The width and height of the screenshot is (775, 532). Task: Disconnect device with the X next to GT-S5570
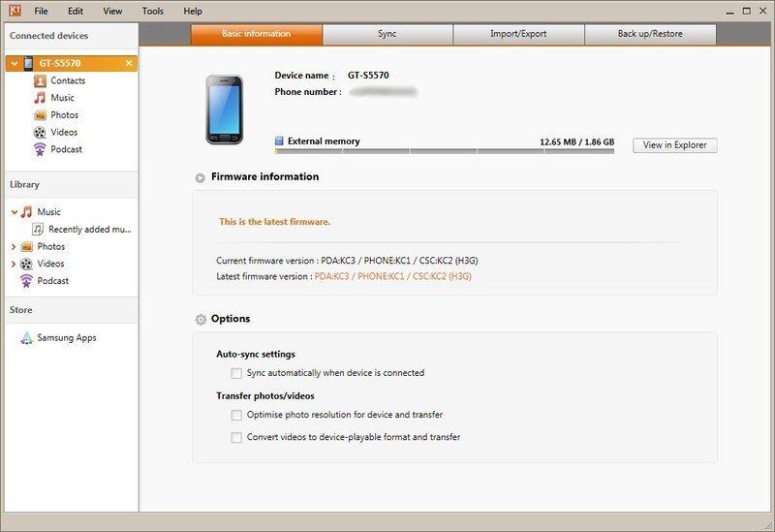[129, 63]
